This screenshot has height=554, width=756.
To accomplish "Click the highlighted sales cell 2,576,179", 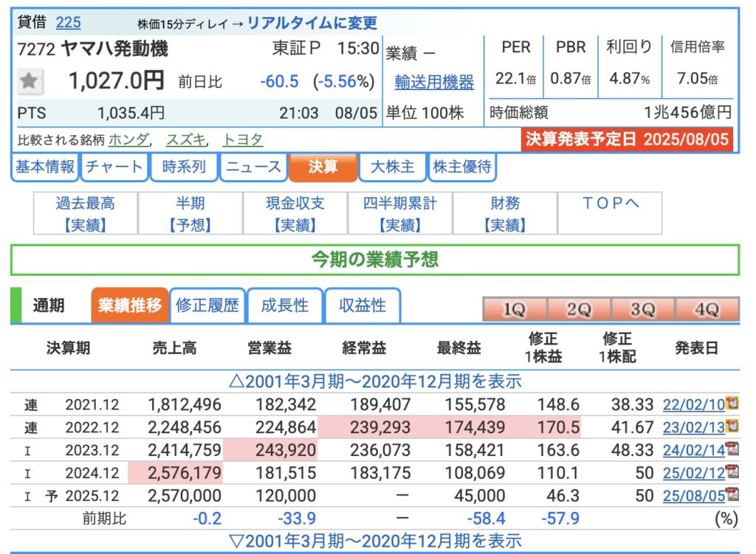I will pos(175,473).
